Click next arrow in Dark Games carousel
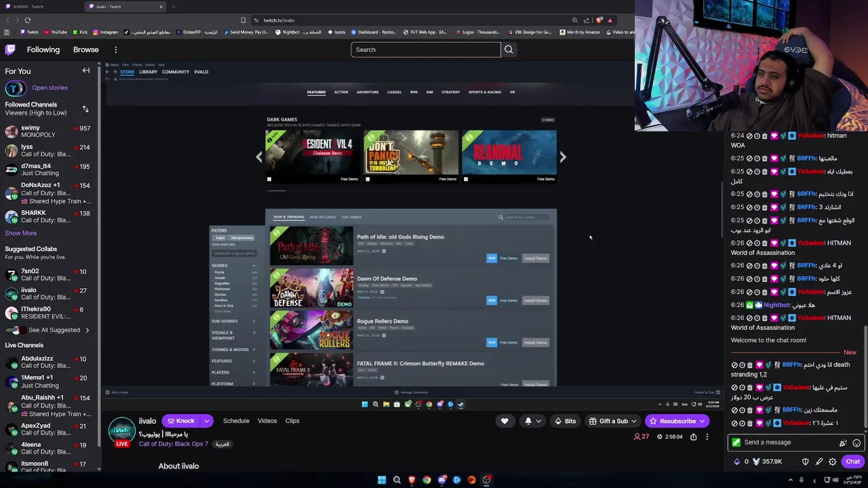This screenshot has width=868, height=488. (x=563, y=157)
